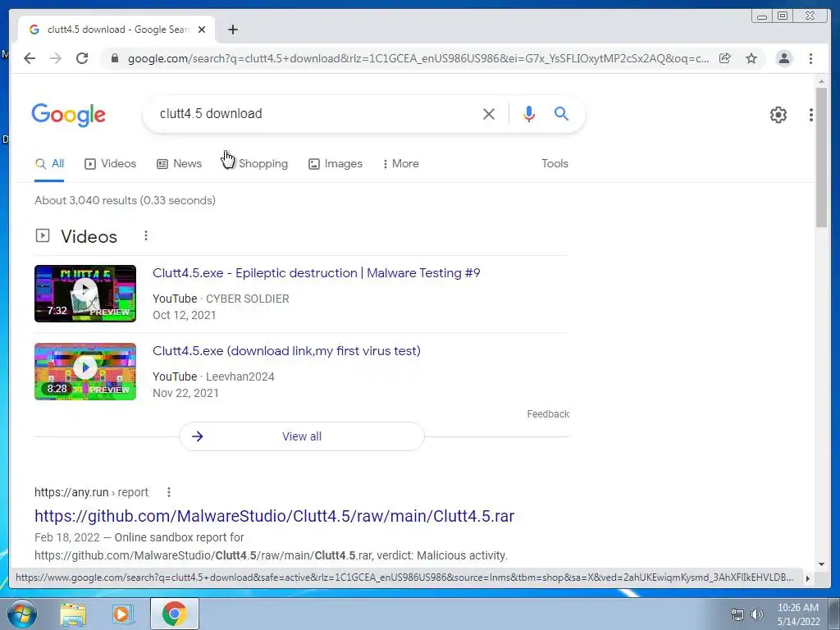Click inside the Google search input
Image resolution: width=840 pixels, height=630 pixels.
click(316, 113)
